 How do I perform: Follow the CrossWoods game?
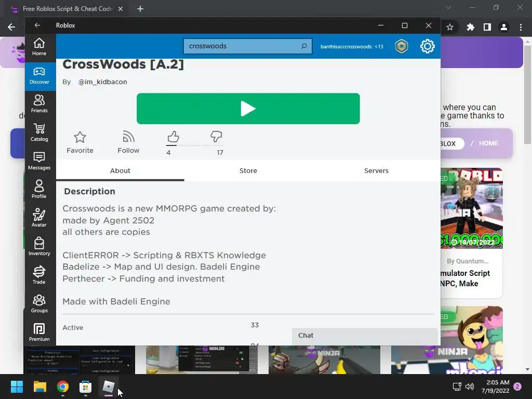pyautogui.click(x=128, y=142)
